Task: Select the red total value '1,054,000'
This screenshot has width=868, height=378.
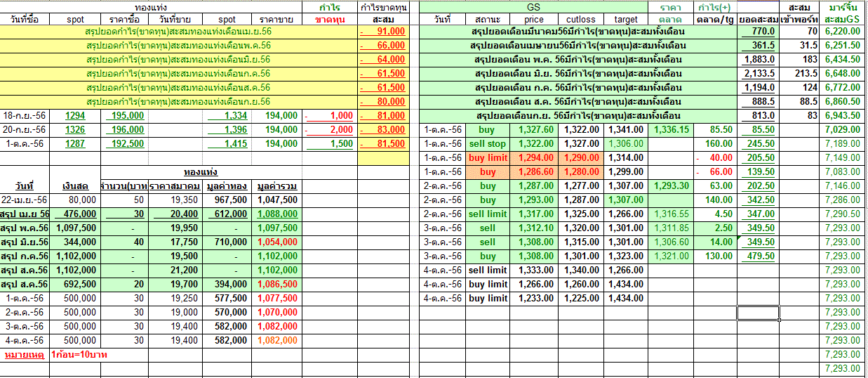Action: (277, 242)
